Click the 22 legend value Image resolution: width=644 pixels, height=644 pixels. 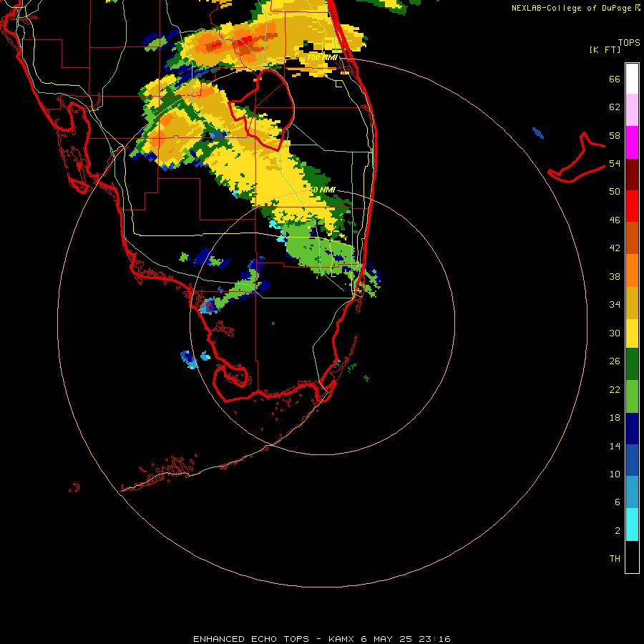[x=615, y=389]
